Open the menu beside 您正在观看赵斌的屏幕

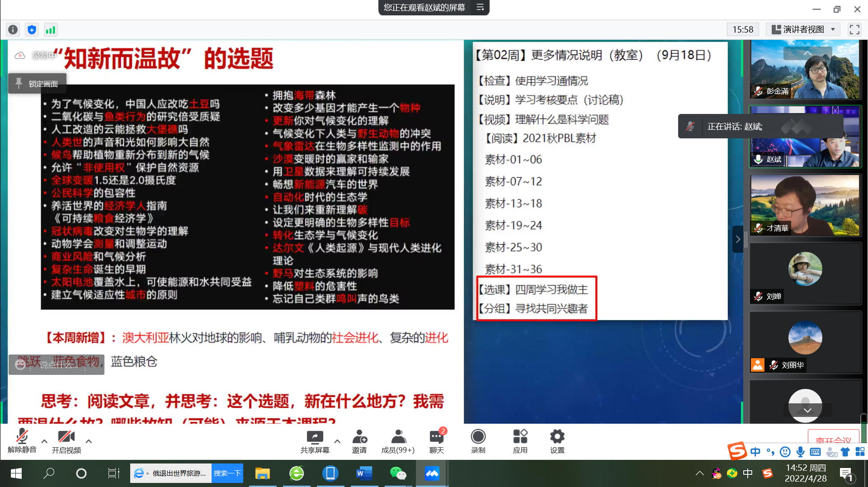480,7
